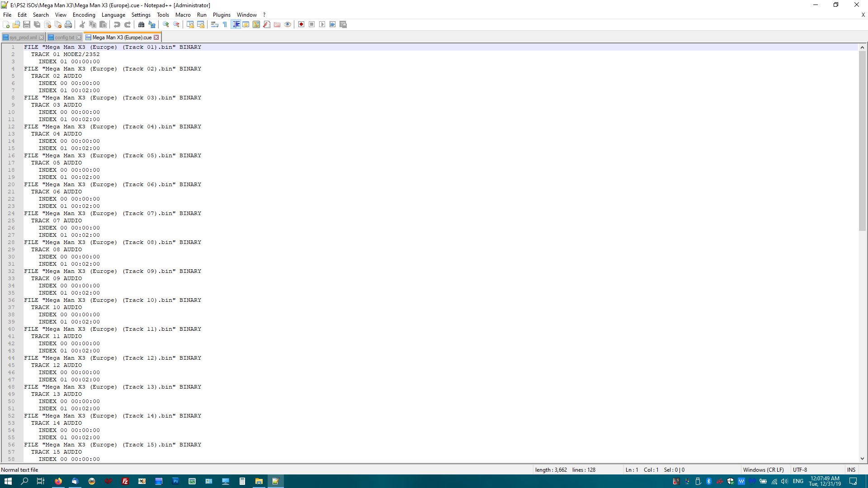Click the Save All icon
The height and width of the screenshot is (488, 868).
37,24
